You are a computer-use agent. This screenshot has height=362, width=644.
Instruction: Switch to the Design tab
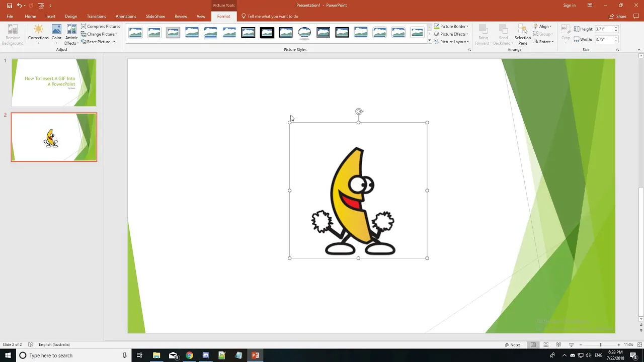pos(71,16)
